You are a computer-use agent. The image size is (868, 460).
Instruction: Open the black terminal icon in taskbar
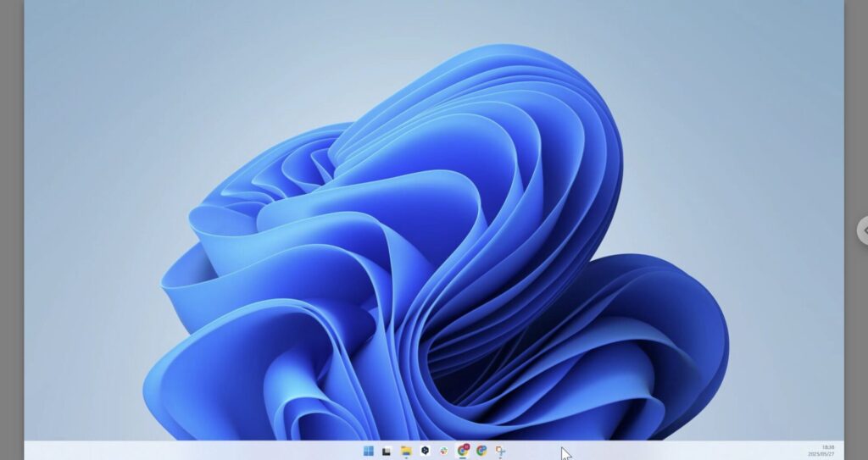tap(387, 452)
